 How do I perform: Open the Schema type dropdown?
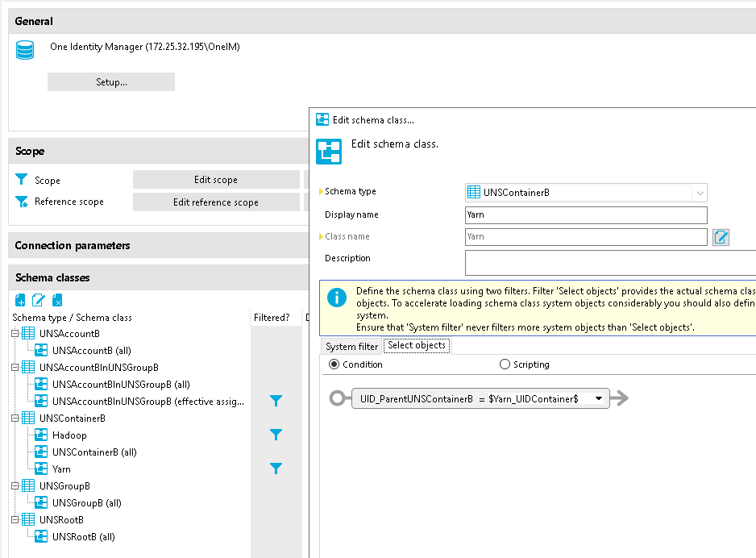point(700,193)
